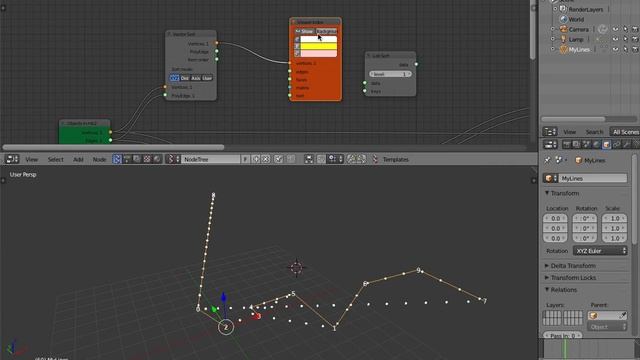The height and width of the screenshot is (360, 640).
Task: Toggle MyLines visibility eye in outliner
Action: click(x=615, y=49)
